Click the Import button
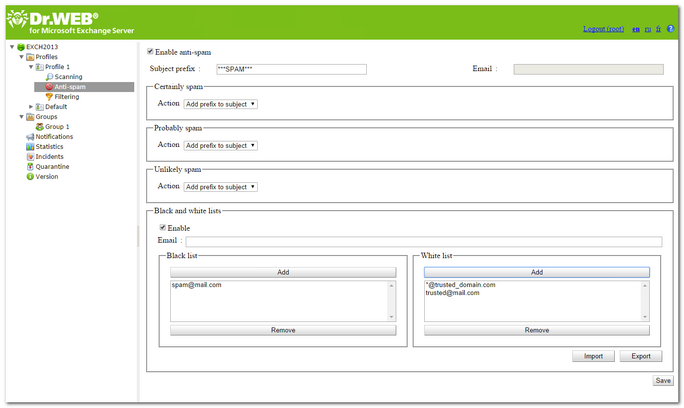Image resolution: width=684 pixels, height=408 pixels. tap(593, 357)
